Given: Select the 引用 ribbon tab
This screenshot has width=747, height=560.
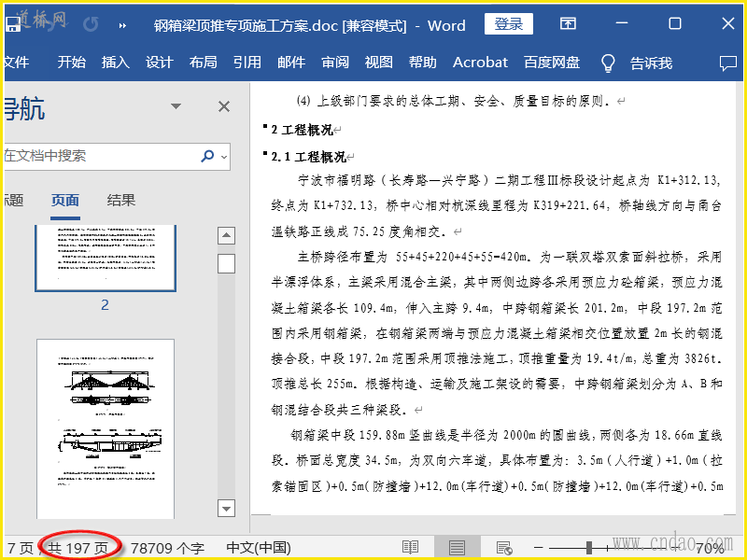Looking at the screenshot, I should click(247, 63).
